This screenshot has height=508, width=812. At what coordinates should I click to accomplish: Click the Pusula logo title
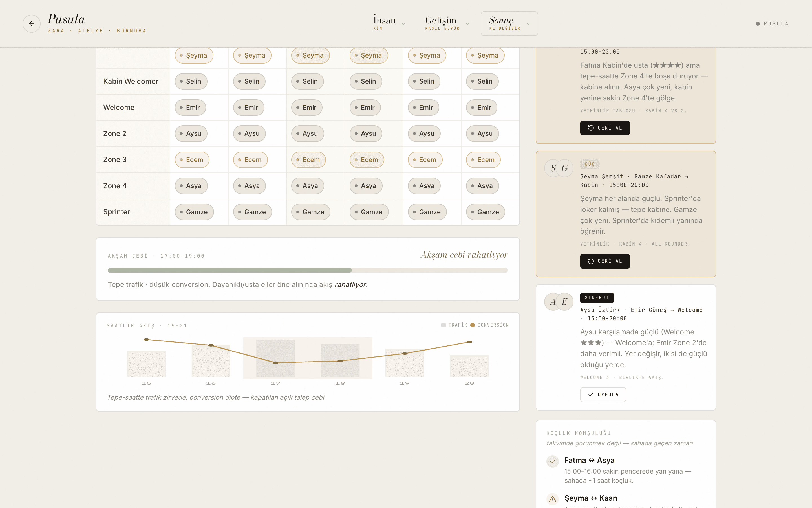click(67, 19)
